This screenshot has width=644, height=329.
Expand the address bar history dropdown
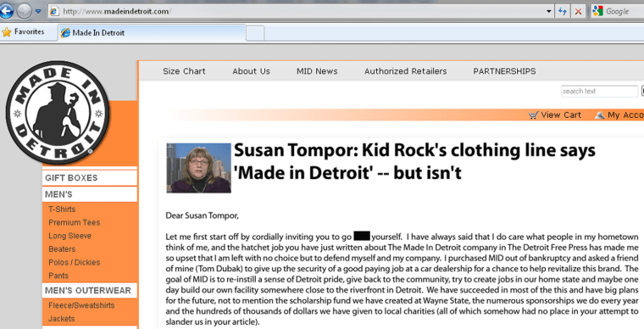click(x=549, y=12)
